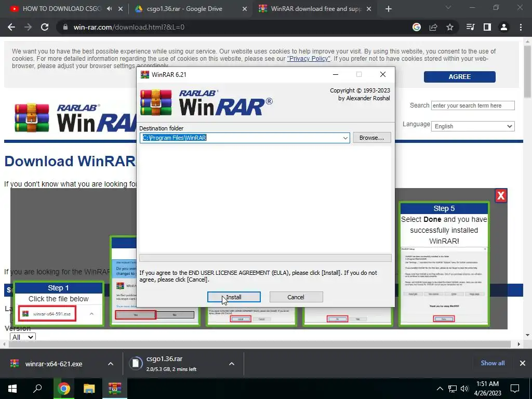Expand options for winrar-x64-621.exe download

click(111, 364)
